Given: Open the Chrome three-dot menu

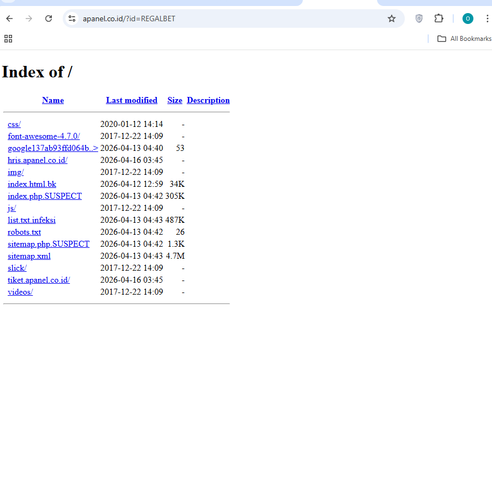Looking at the screenshot, I should click(487, 19).
